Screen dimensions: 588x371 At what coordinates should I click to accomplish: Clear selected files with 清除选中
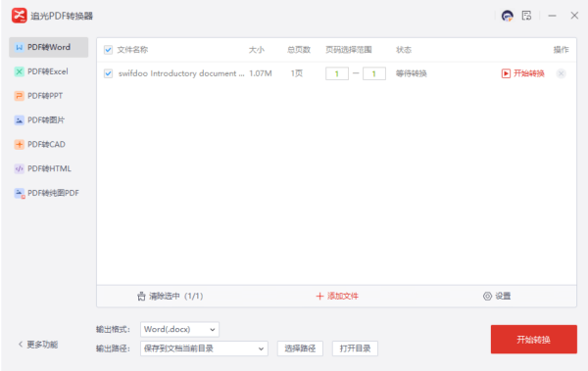pyautogui.click(x=170, y=297)
